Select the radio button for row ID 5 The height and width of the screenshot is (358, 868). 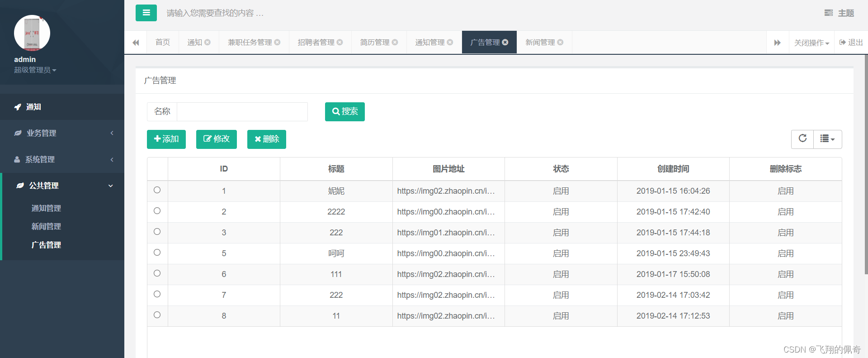pyautogui.click(x=157, y=253)
